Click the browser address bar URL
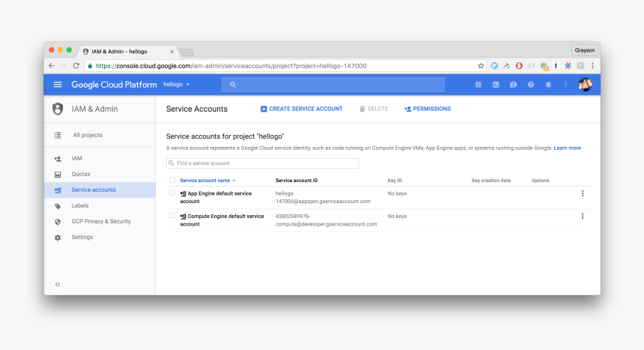Screen dimensions: 644x350 click(231, 66)
